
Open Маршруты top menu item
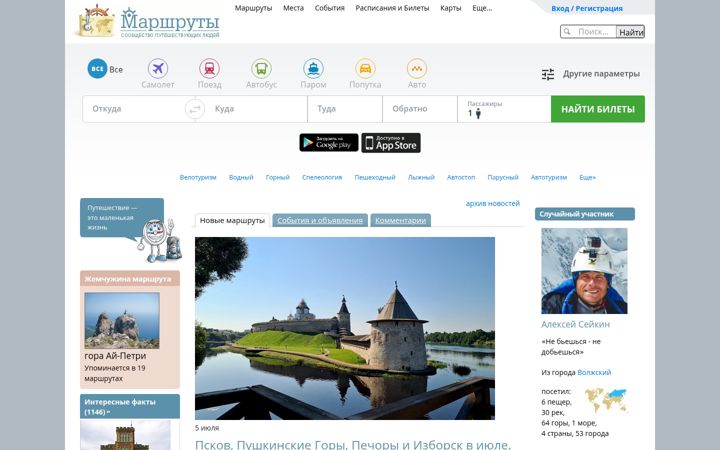253,8
